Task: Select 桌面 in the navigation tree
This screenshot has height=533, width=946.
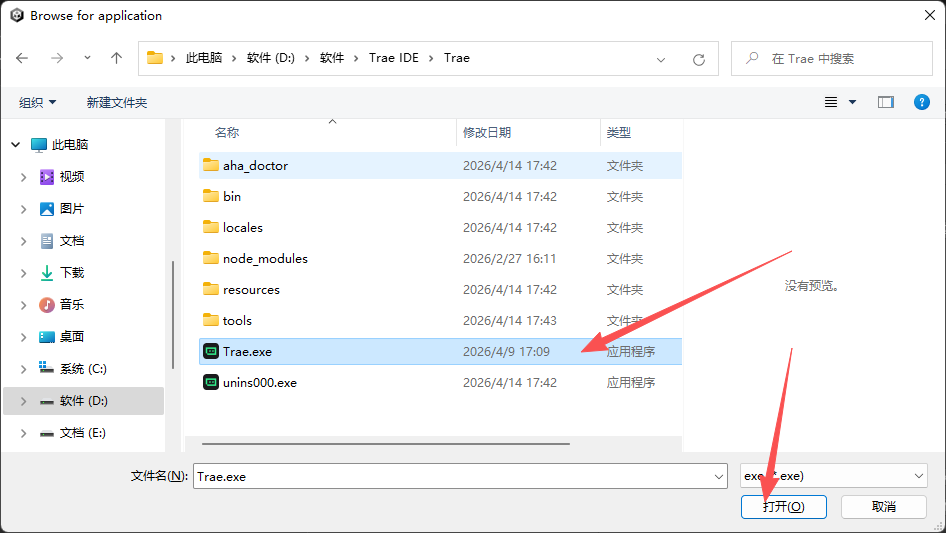Action: [72, 336]
